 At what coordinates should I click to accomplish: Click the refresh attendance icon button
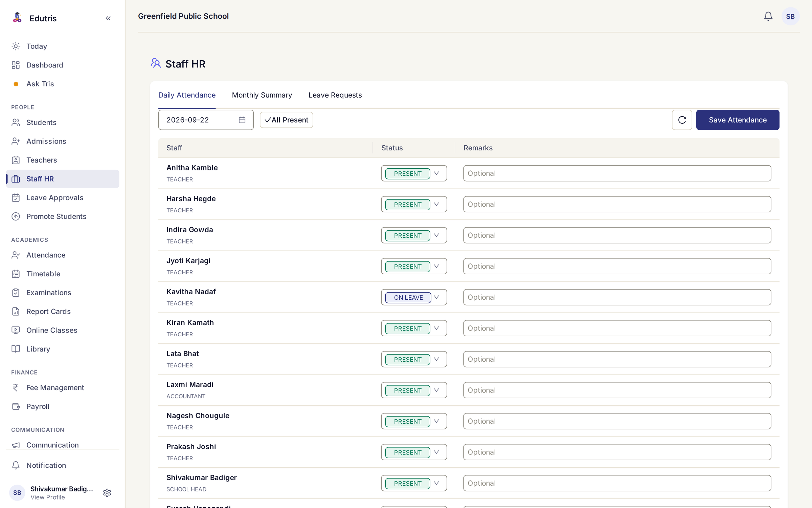click(682, 120)
